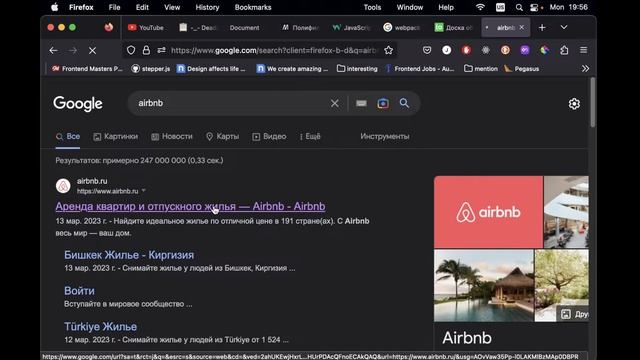Click the airbnb.ru favicon in first result
The width and height of the screenshot is (640, 360).
(63, 186)
